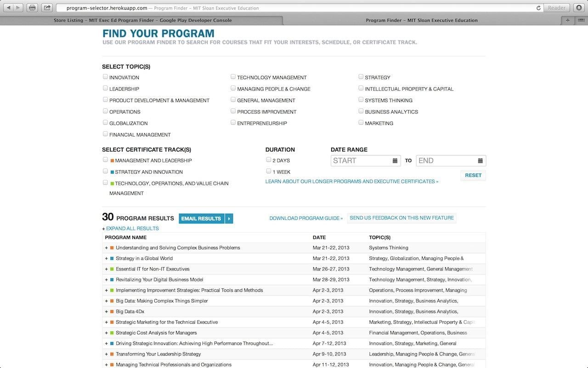Click the green Technology, Operations track color square

pos(113,184)
